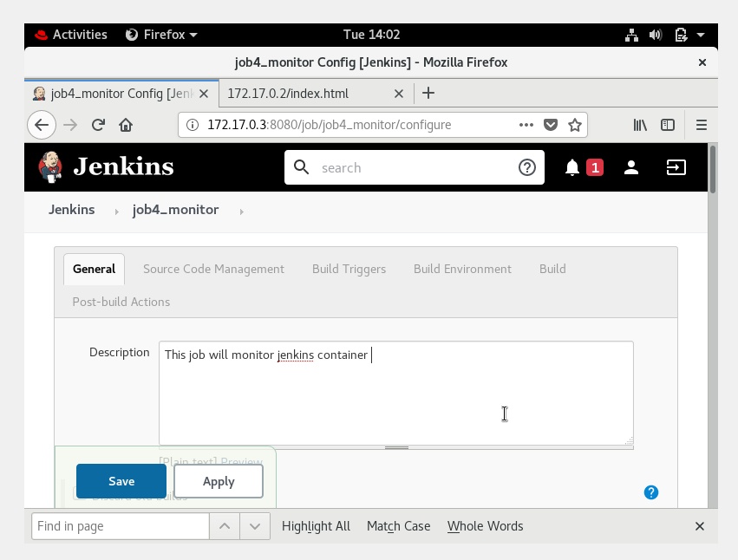The image size is (738, 560).
Task: Close the find bar
Action: 699,526
